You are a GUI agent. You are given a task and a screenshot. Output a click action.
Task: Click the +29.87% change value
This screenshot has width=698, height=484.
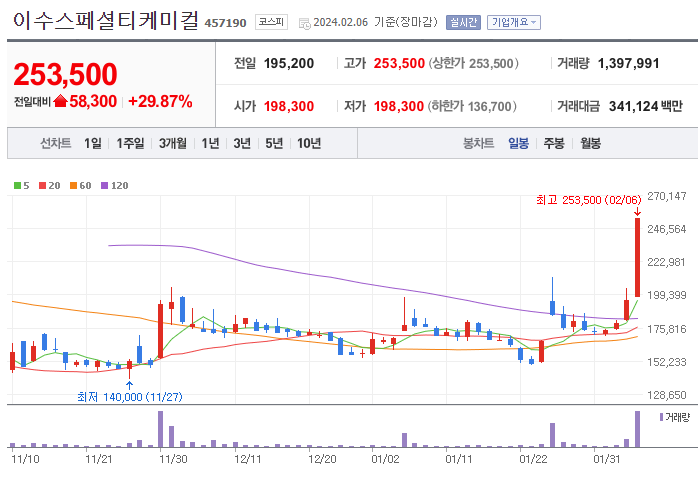(160, 101)
